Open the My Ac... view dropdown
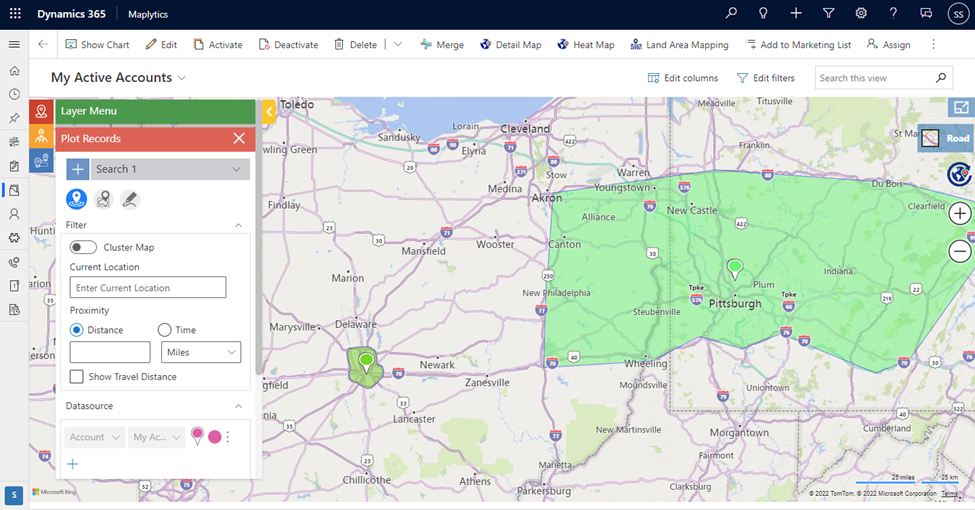 coord(157,437)
